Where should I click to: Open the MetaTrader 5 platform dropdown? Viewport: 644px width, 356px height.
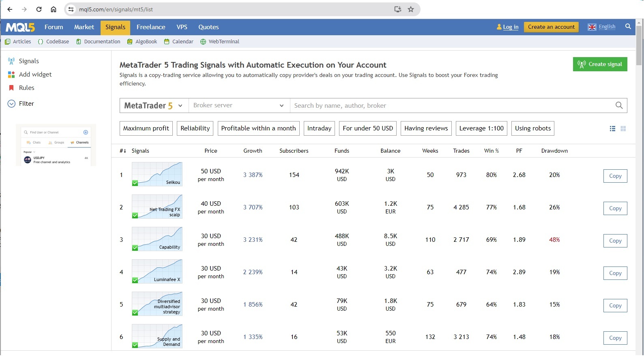[x=154, y=106]
